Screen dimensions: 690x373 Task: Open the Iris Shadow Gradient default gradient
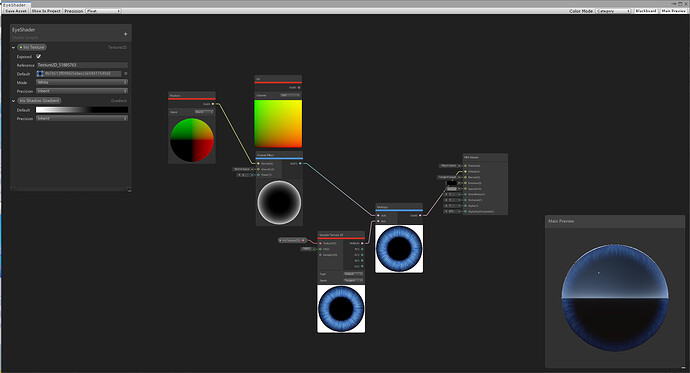[82, 110]
